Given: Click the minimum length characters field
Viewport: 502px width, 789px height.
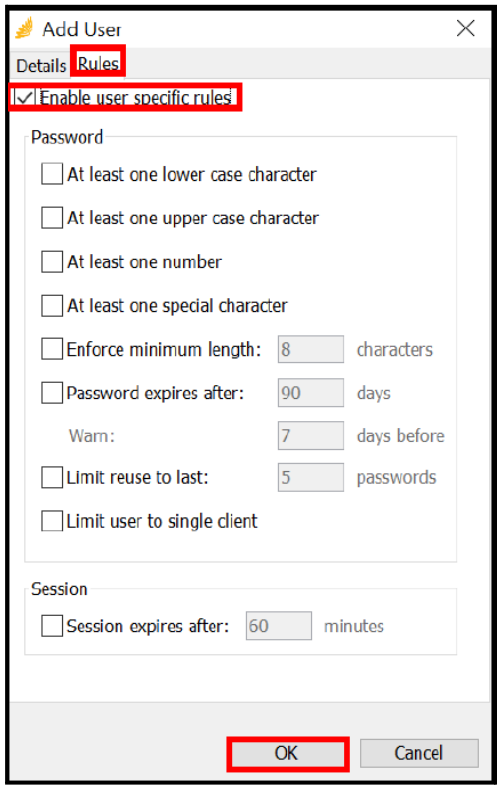Looking at the screenshot, I should click(x=310, y=349).
